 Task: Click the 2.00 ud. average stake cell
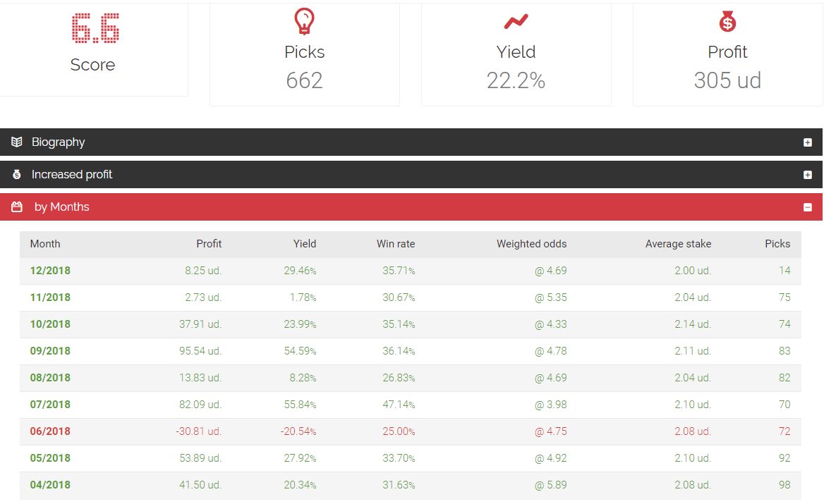coord(693,271)
